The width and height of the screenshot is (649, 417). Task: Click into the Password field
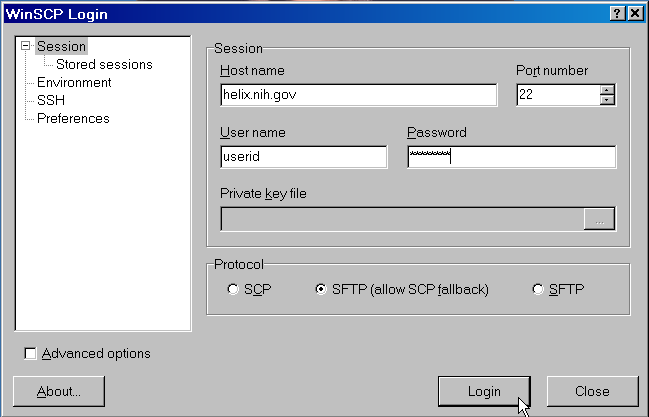[x=511, y=157]
